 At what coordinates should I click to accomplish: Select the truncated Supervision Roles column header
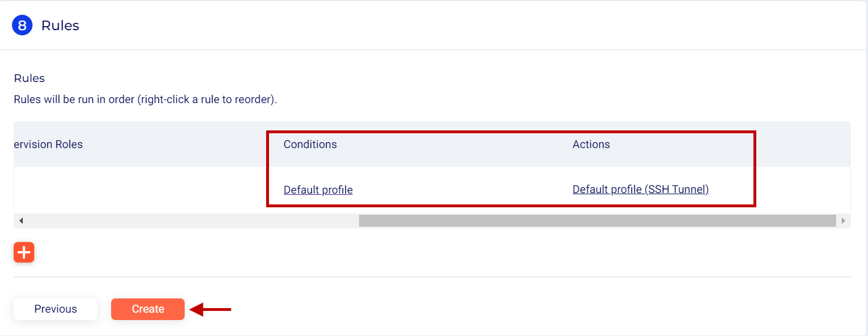pos(48,145)
